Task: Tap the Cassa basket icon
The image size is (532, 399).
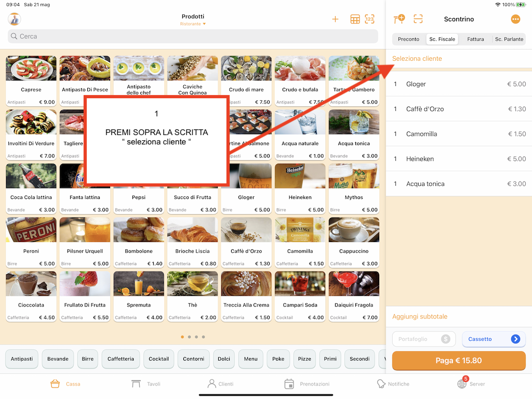Action: (x=55, y=384)
